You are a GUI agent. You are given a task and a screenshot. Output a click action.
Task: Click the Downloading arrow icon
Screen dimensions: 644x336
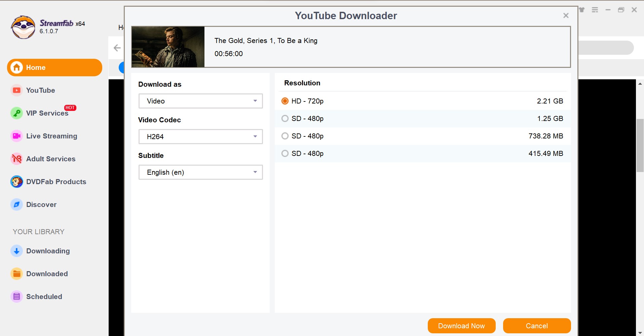[16, 251]
